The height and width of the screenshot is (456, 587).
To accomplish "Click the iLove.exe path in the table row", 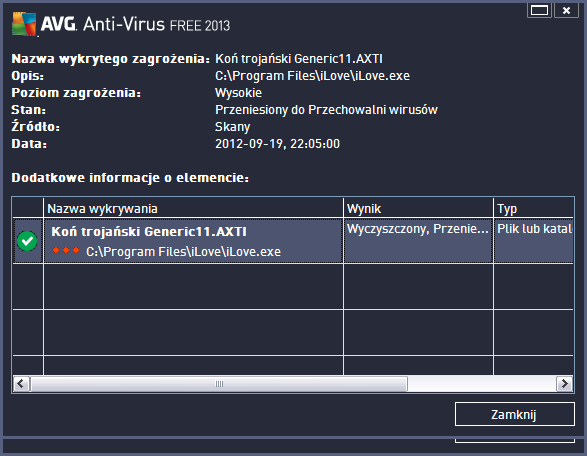I will [x=183, y=252].
